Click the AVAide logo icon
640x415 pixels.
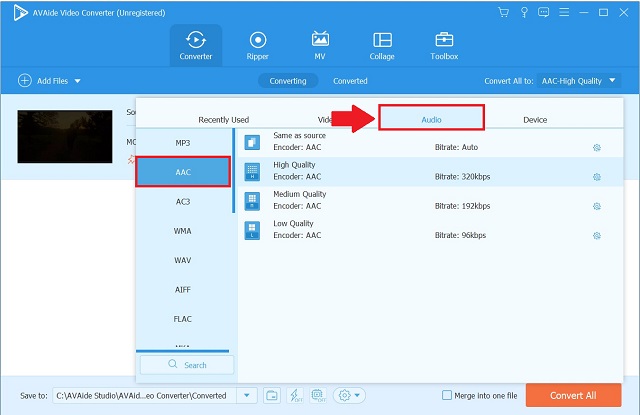click(20, 13)
